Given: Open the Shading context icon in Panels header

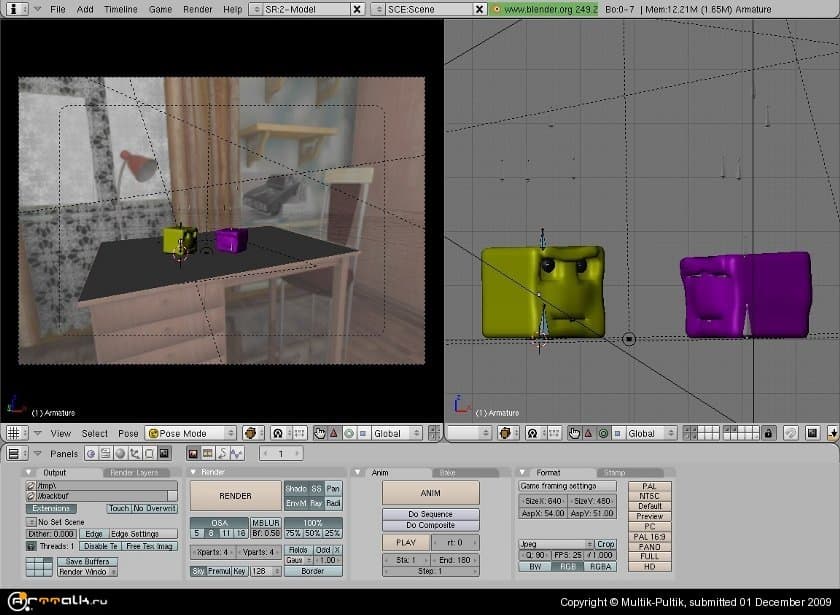Looking at the screenshot, I should pos(120,453).
